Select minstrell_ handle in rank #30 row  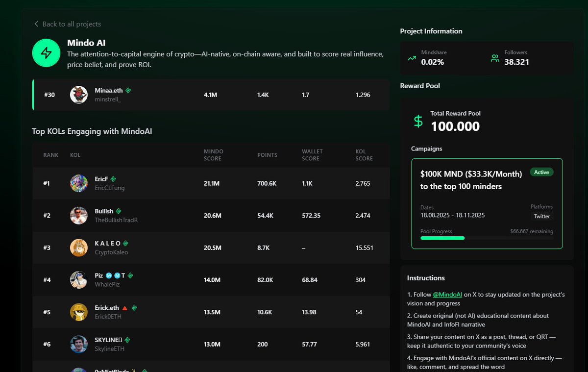pos(108,99)
